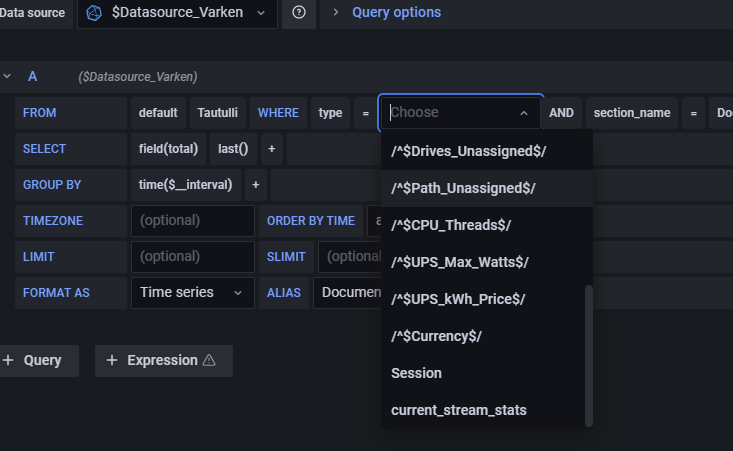Collapse the Choose dropdown chevron
This screenshot has height=451, width=733.
(524, 113)
